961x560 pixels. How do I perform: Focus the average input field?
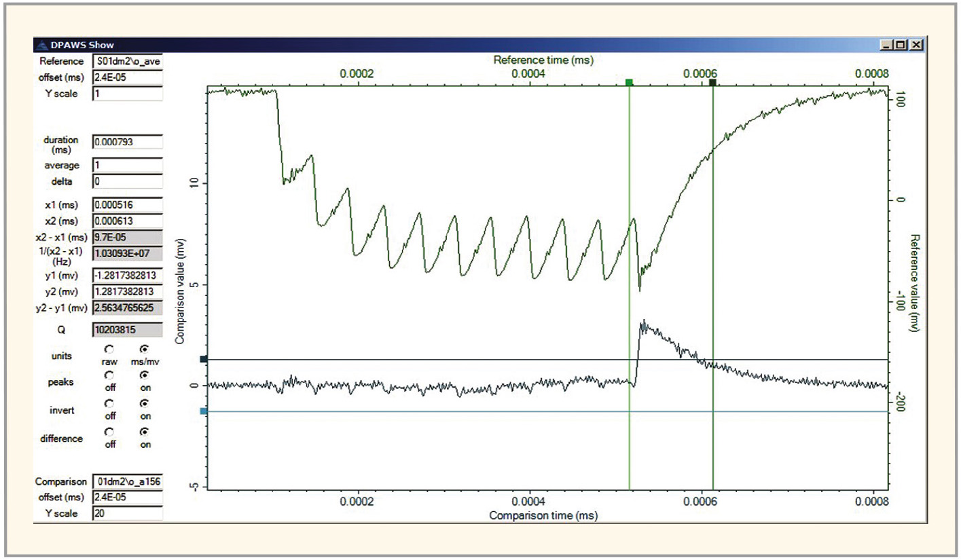click(x=127, y=166)
